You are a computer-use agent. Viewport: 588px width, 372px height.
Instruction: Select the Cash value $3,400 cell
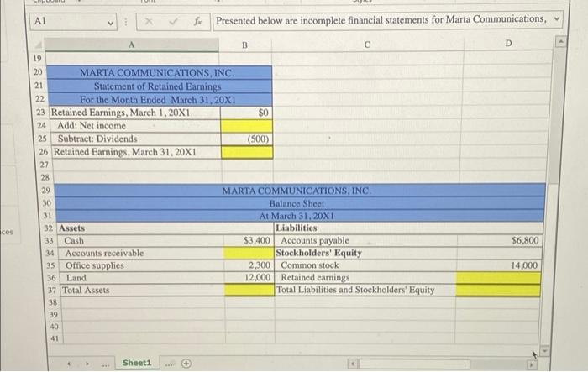pyautogui.click(x=249, y=240)
